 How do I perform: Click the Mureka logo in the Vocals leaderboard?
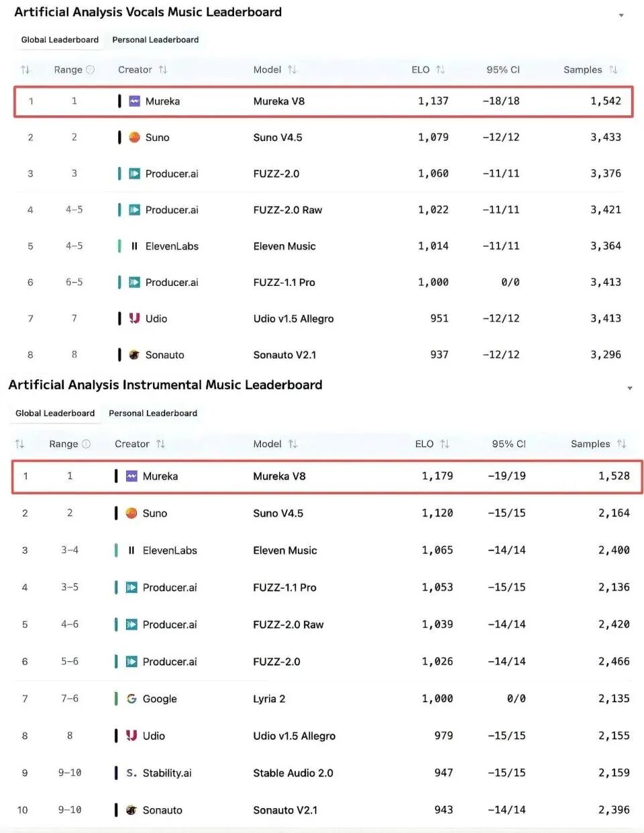[134, 101]
